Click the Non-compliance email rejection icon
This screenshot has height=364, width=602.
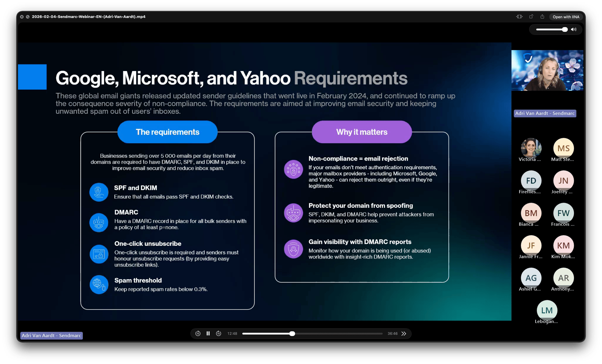293,169
